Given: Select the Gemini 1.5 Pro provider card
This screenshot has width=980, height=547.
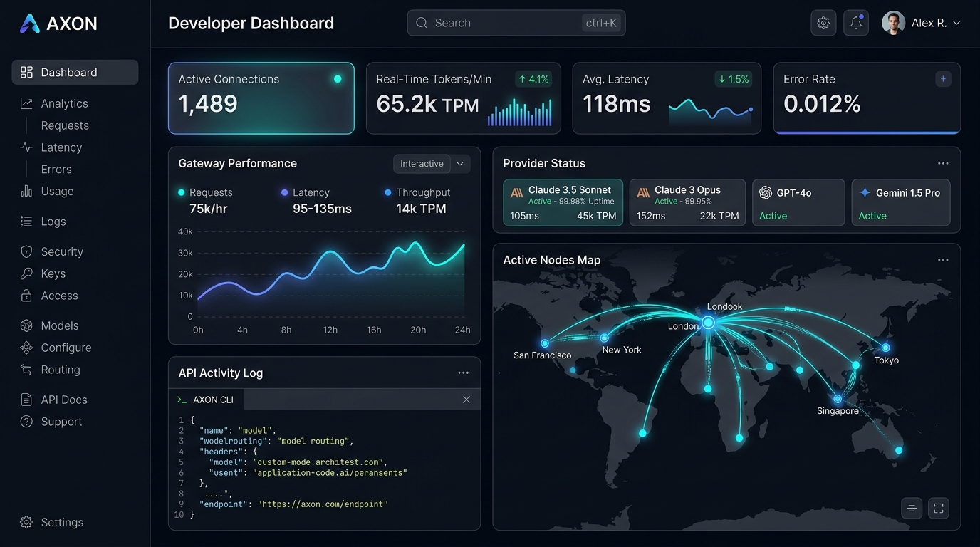Looking at the screenshot, I should click(x=901, y=202).
